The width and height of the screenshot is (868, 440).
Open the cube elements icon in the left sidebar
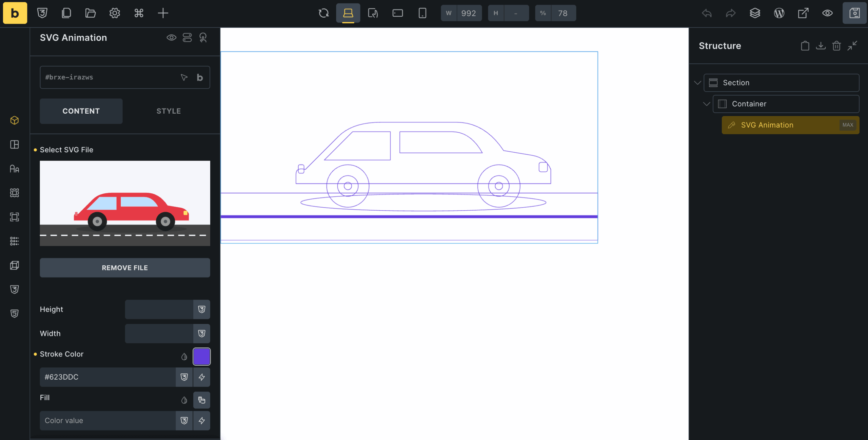point(15,120)
